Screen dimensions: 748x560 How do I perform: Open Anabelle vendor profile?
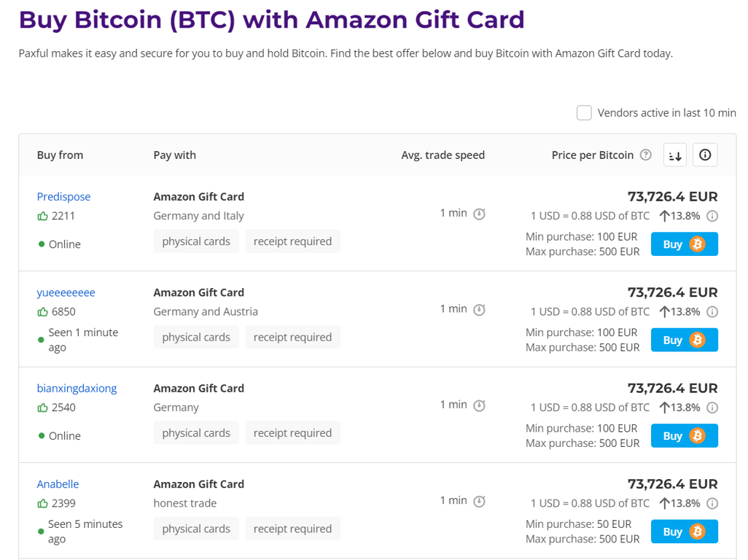[x=58, y=484]
